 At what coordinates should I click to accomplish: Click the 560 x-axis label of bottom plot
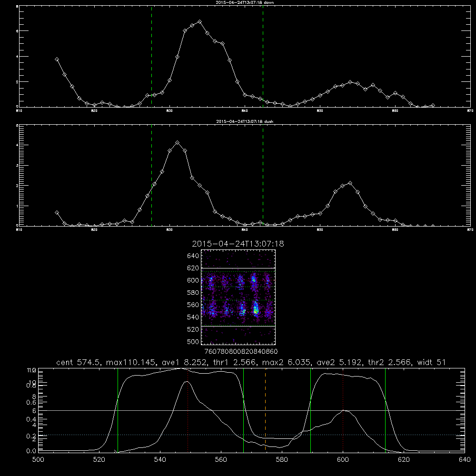point(221,460)
